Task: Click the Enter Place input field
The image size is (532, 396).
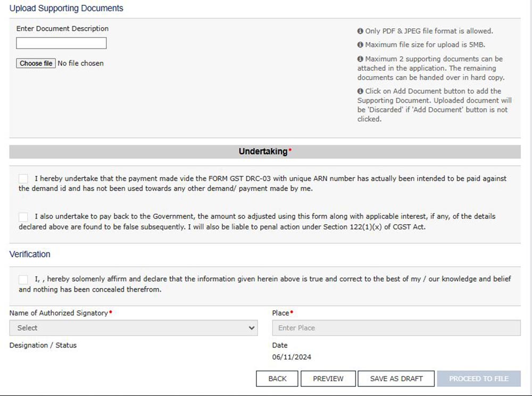Action: [x=396, y=328]
